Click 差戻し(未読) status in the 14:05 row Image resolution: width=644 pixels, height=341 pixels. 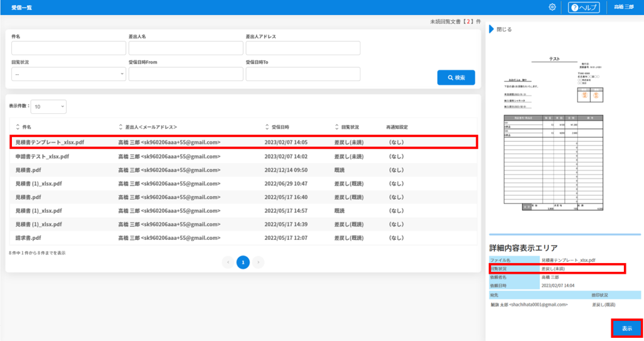(x=348, y=142)
